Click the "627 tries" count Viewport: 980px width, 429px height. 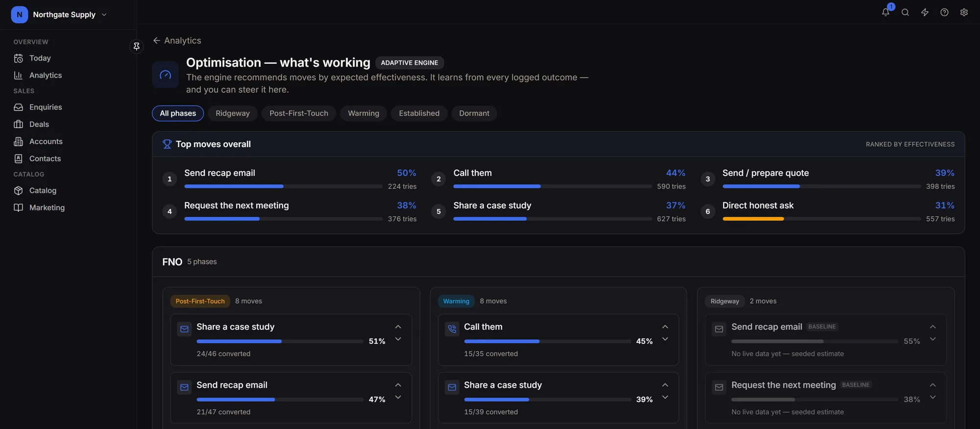pos(671,219)
